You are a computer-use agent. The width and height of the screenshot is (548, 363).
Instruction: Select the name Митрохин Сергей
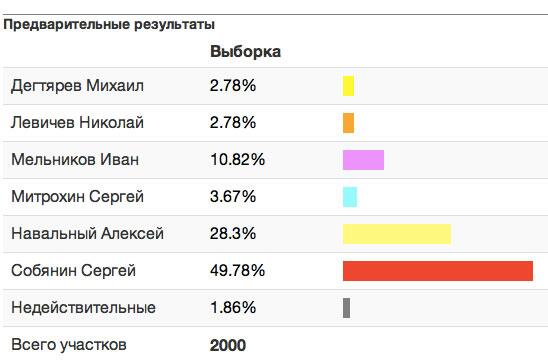[x=77, y=197]
